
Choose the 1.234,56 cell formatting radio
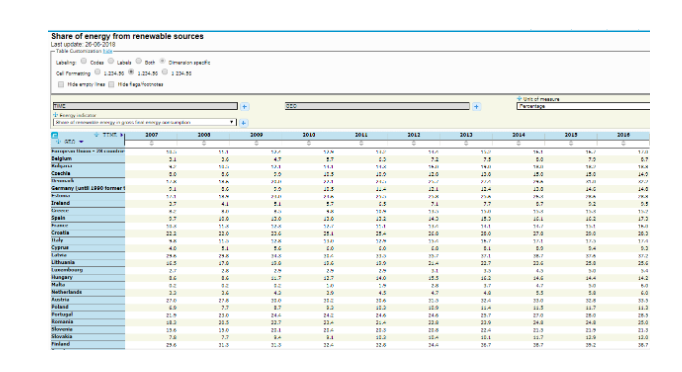tap(97, 72)
